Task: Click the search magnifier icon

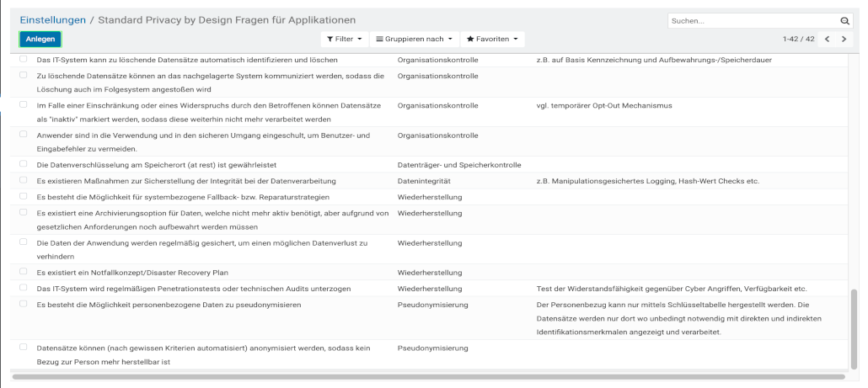Action: click(x=845, y=20)
